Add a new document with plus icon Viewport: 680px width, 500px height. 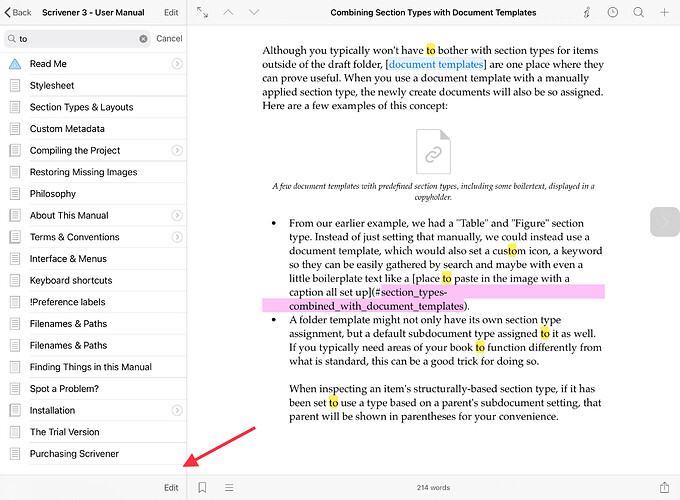coord(664,12)
